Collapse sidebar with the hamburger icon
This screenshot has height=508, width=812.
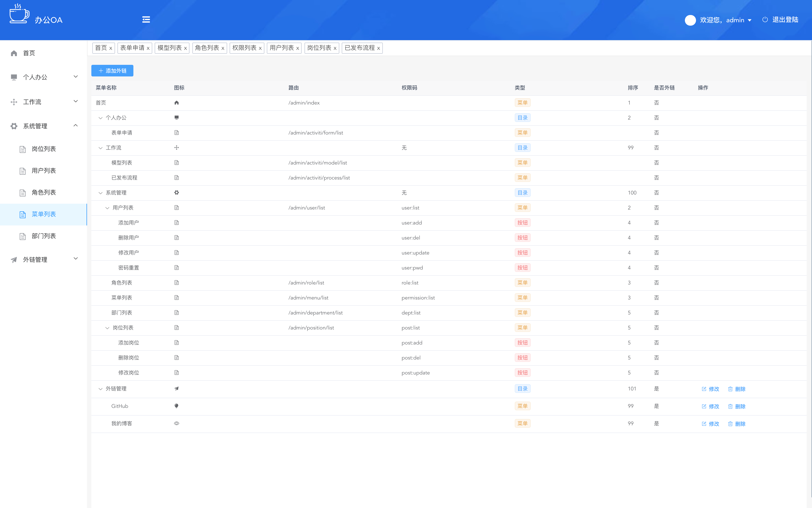tap(146, 20)
